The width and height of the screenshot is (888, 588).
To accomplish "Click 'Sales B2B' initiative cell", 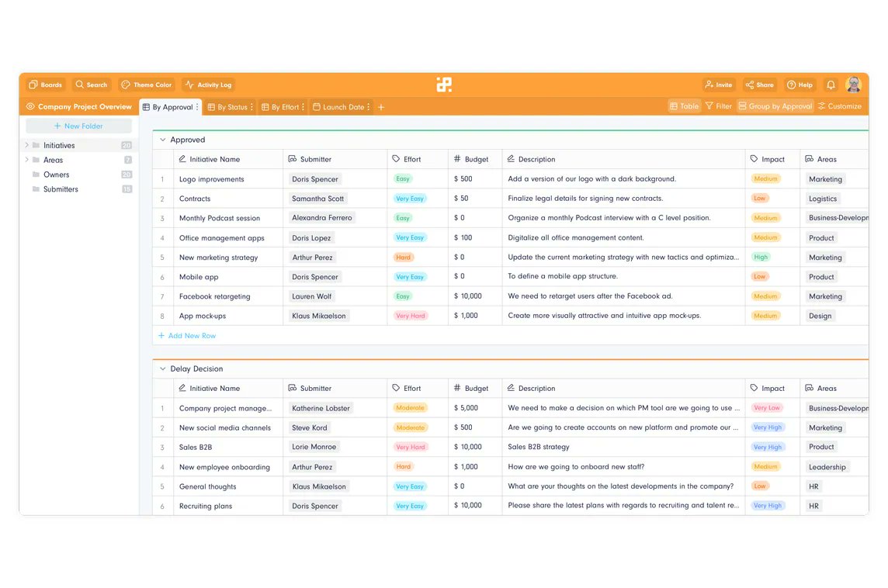I will tap(228, 447).
